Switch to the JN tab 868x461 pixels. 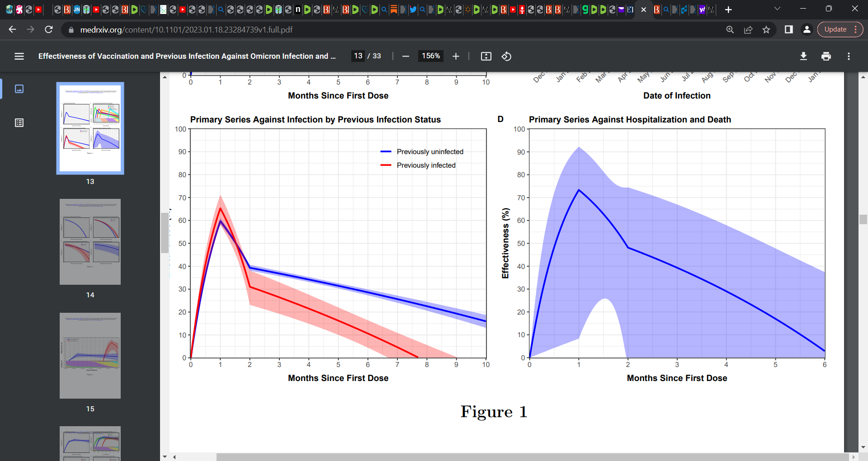click(x=77, y=9)
